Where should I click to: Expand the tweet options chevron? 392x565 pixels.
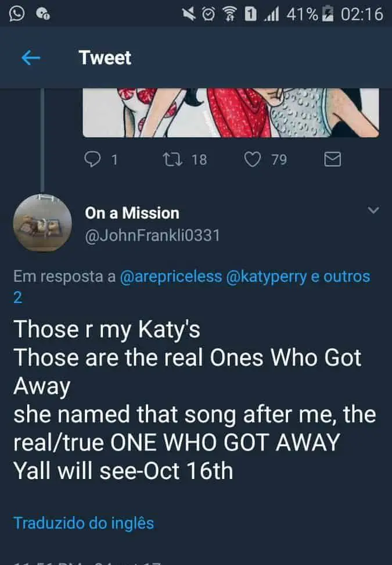click(374, 210)
